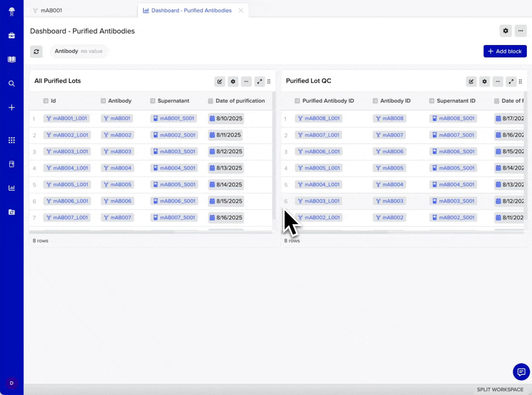This screenshot has height=395, width=532.
Task: Open the chat support bubble
Action: coord(521,372)
